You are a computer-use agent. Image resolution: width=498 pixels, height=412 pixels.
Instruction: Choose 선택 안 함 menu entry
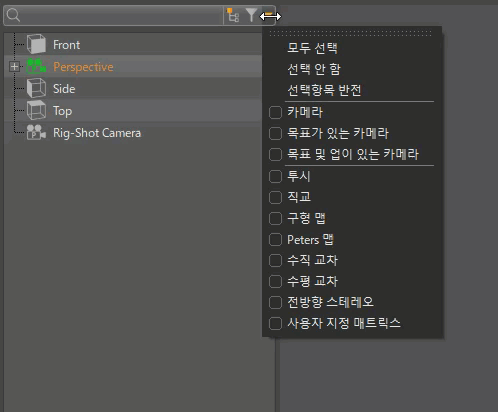pos(314,69)
